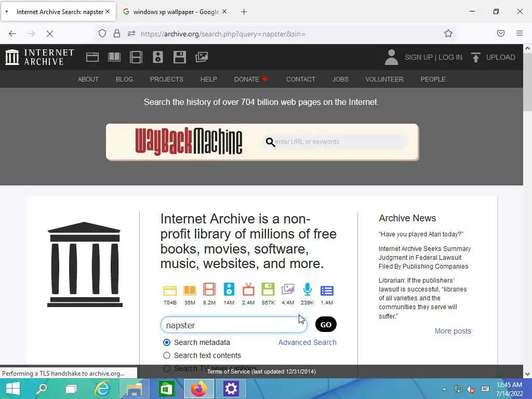Click the LOG IN link

point(450,57)
